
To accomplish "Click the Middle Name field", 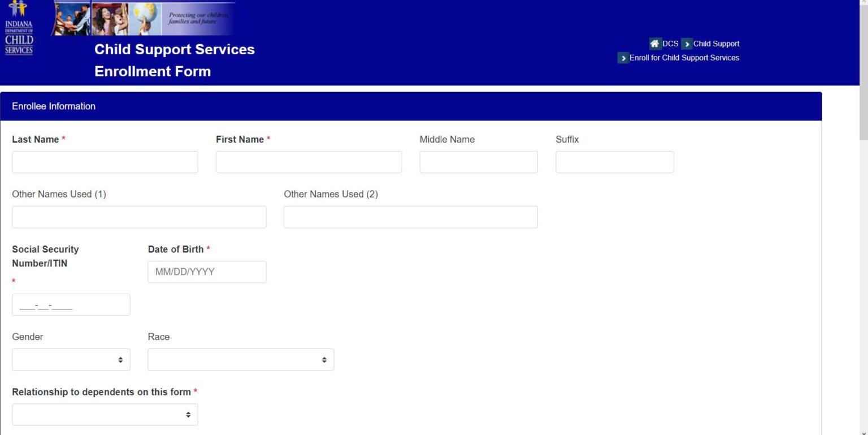I will [478, 162].
